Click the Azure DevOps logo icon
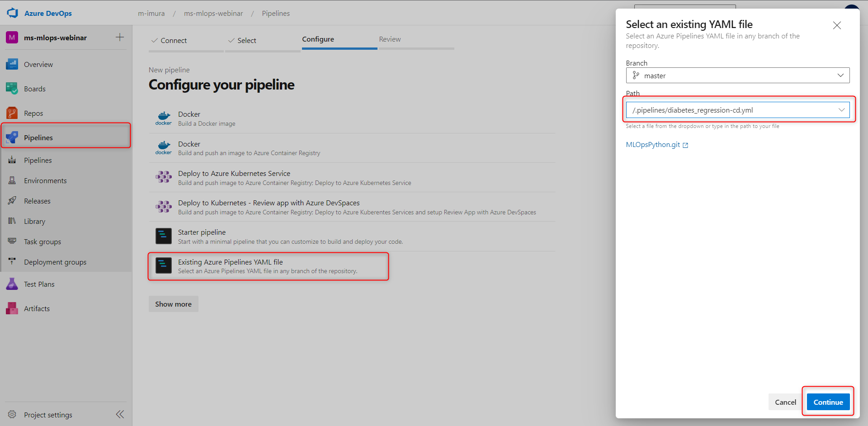Viewport: 868px width, 426px height. click(12, 13)
